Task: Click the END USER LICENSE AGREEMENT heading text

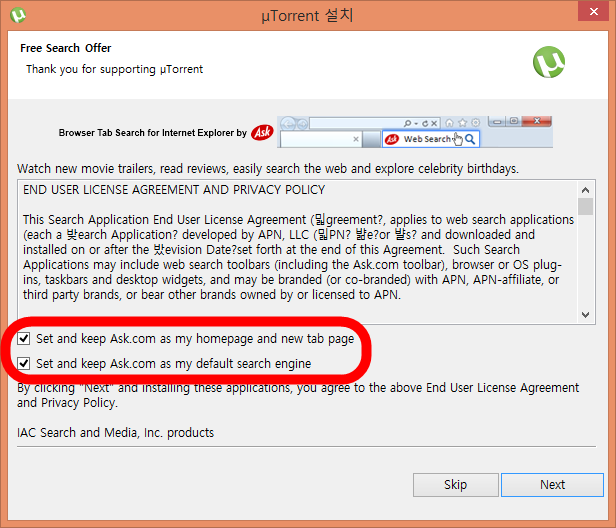Action: click(174, 190)
